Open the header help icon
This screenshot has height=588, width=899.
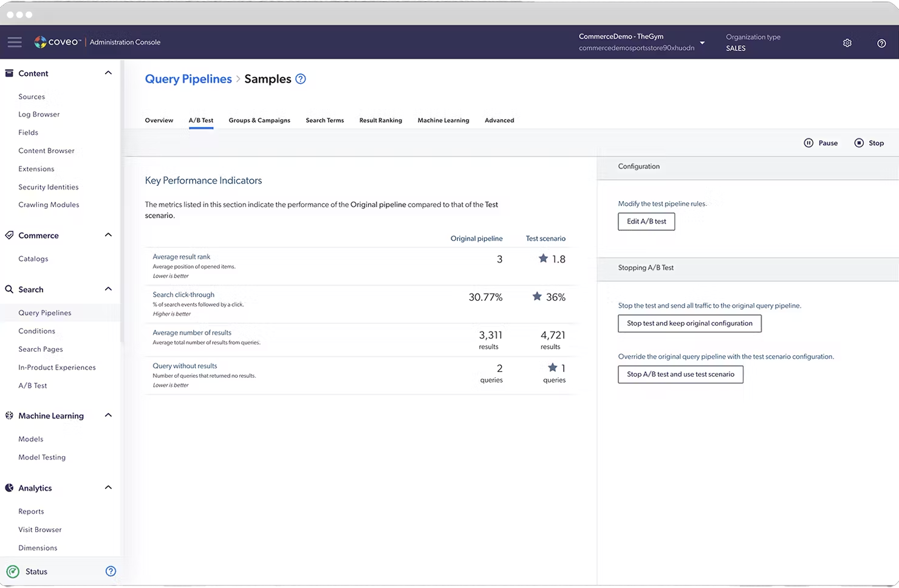tap(881, 43)
